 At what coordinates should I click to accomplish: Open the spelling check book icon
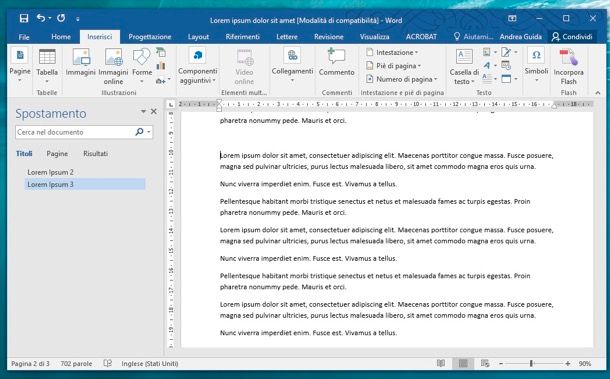coord(108,363)
